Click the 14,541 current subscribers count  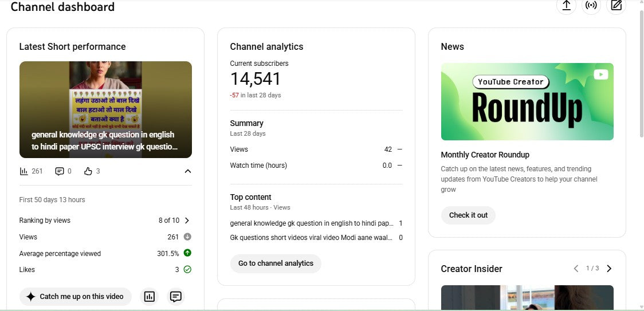click(x=255, y=79)
